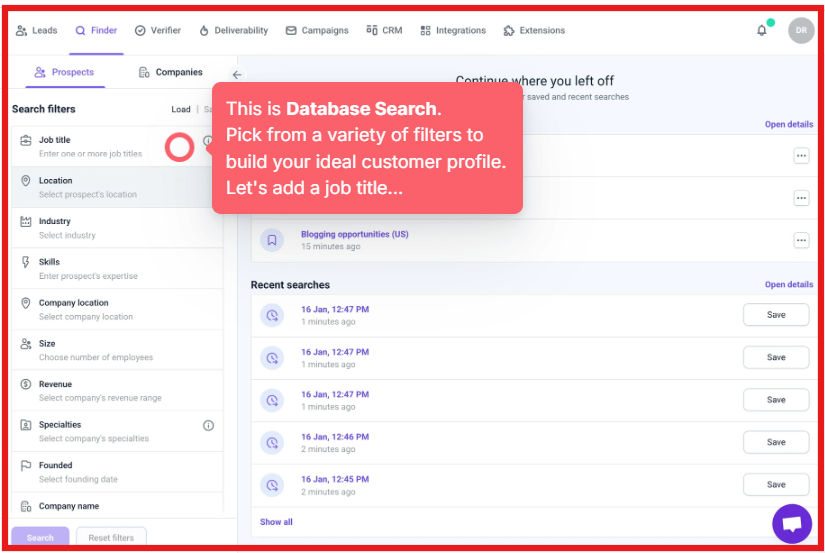
Task: Show info for the Specialties filter
Action: 208,425
